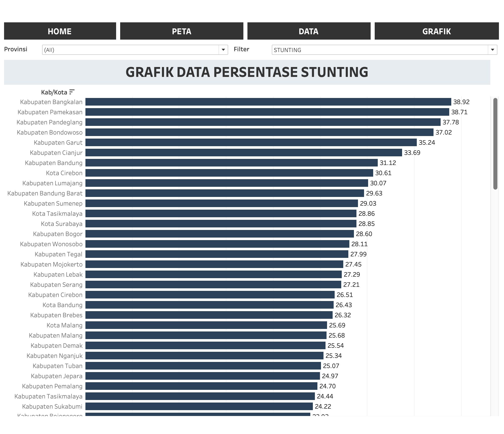Click the Kabupaten Pamekasan label
This screenshot has width=504, height=434.
pyautogui.click(x=50, y=112)
